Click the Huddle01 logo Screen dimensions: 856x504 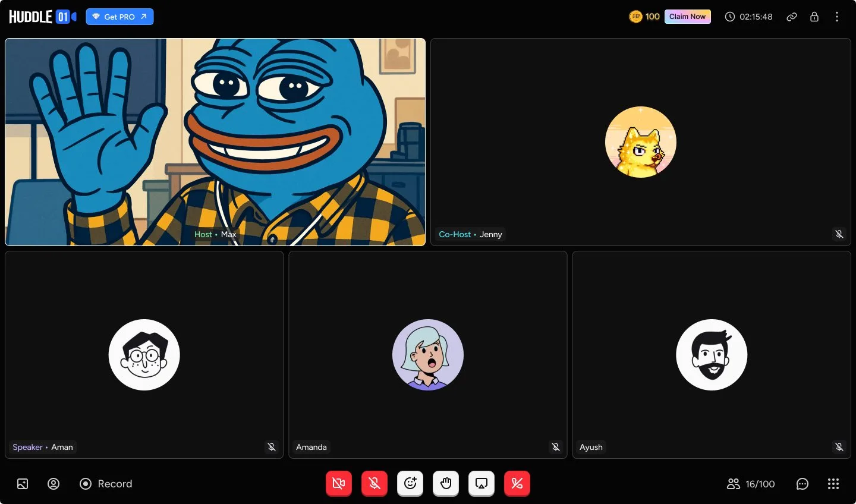point(42,17)
